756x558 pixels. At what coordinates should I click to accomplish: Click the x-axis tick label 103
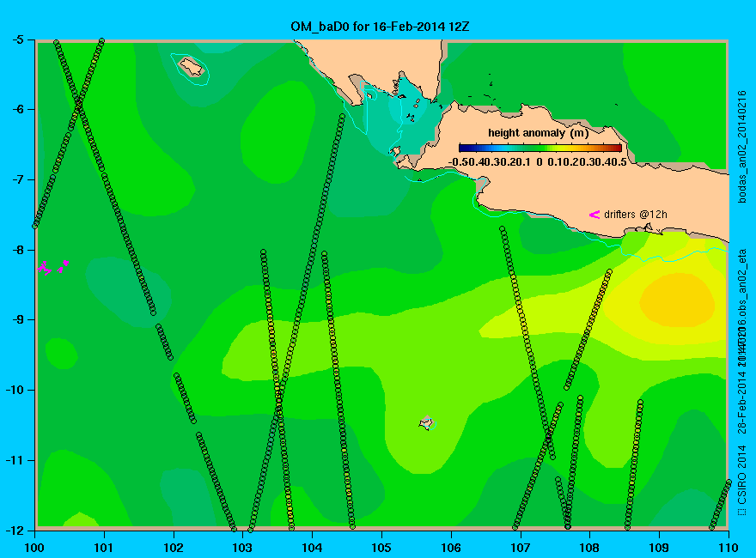[242, 548]
